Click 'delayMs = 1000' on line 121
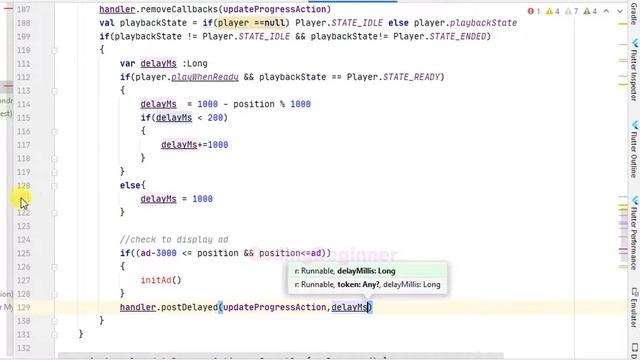 [x=176, y=199]
